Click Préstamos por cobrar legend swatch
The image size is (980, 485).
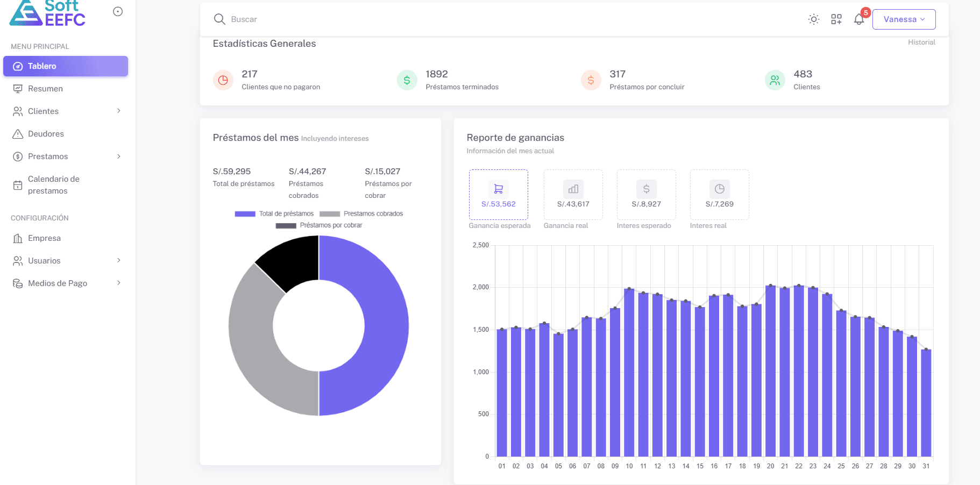286,226
